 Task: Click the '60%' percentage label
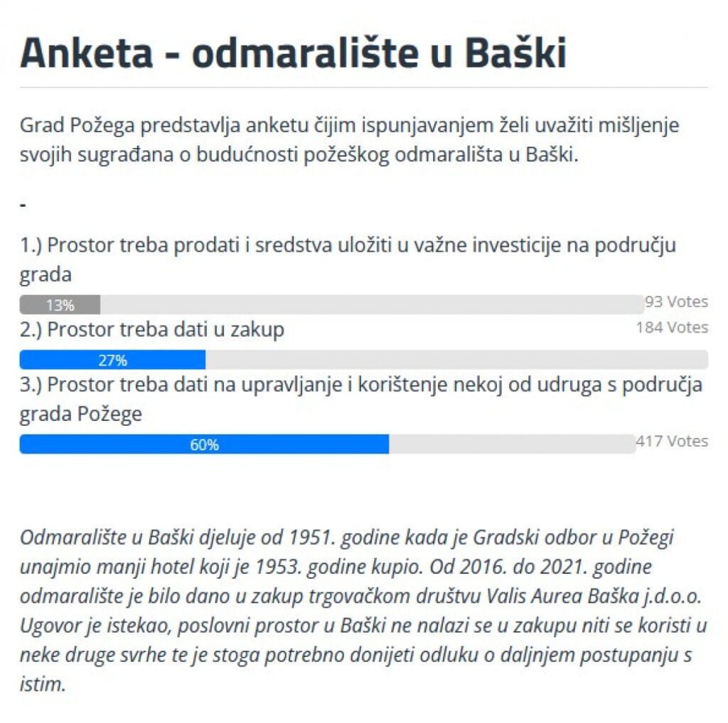pyautogui.click(x=204, y=445)
